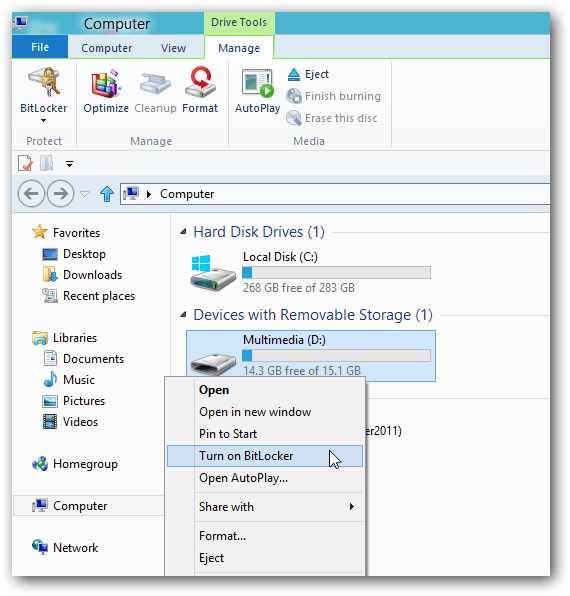
Task: Expand the address bar breadcrumb arrow
Action: point(149,194)
